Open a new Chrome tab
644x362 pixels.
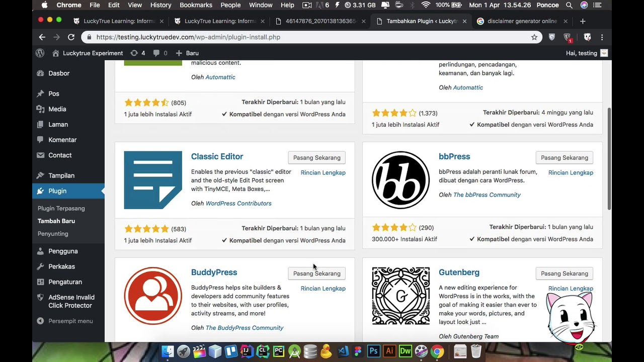[x=583, y=21]
